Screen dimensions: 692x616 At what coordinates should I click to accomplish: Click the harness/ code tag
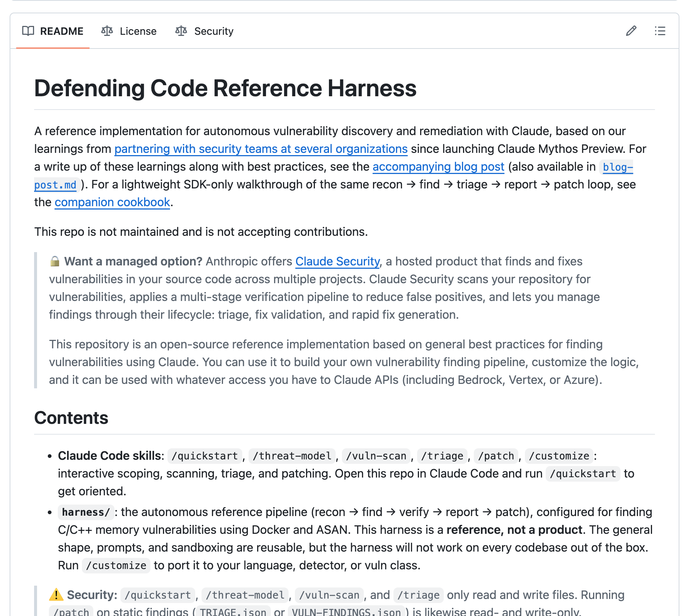(x=86, y=512)
